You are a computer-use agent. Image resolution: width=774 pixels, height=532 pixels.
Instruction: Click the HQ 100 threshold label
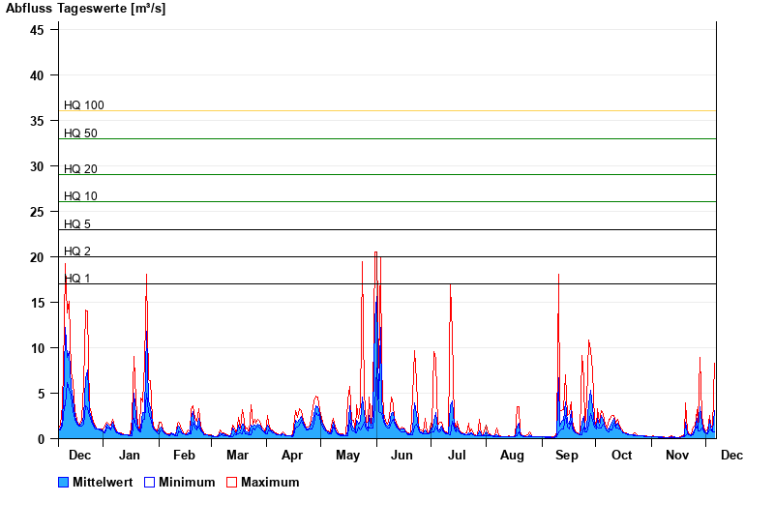click(83, 105)
